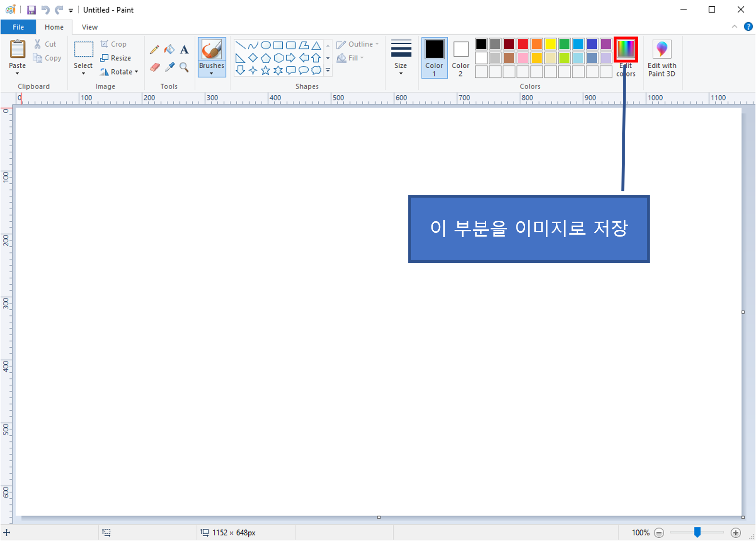The height and width of the screenshot is (541, 756).
Task: Pick the green color swatch
Action: coord(565,44)
